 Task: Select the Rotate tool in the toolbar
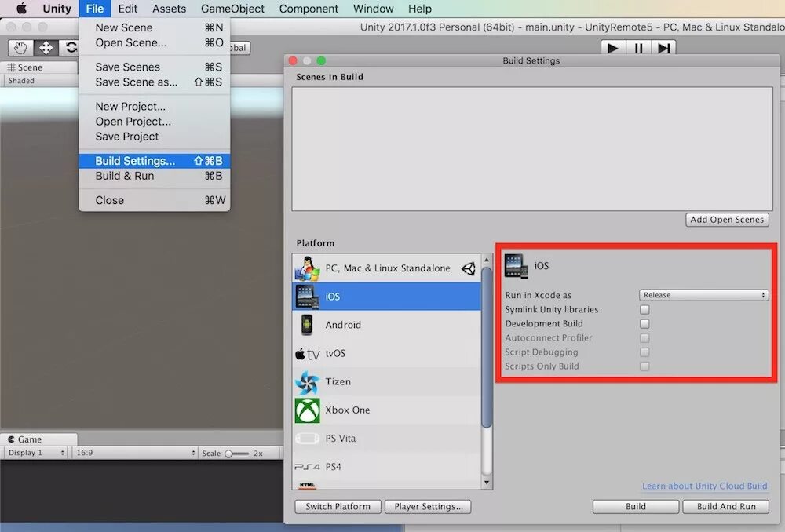(x=70, y=48)
